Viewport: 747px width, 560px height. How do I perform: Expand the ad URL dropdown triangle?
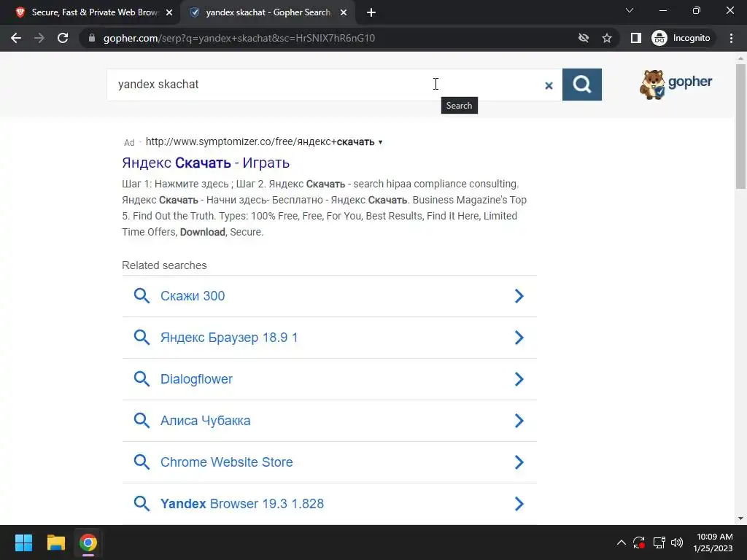click(380, 142)
